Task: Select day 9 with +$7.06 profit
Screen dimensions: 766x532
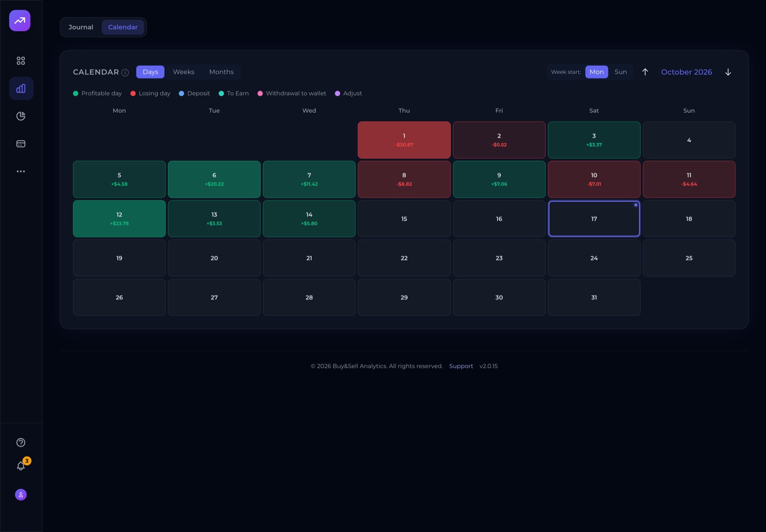Action: point(499,179)
